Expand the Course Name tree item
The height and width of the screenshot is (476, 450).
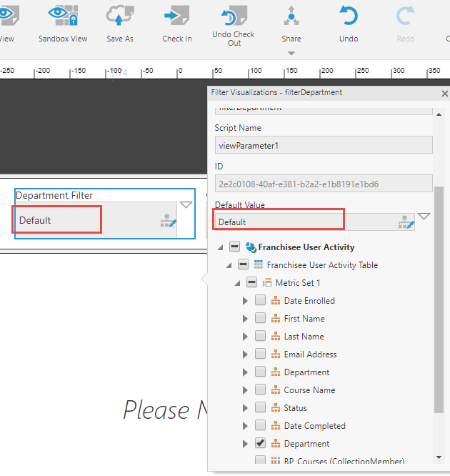pos(245,390)
